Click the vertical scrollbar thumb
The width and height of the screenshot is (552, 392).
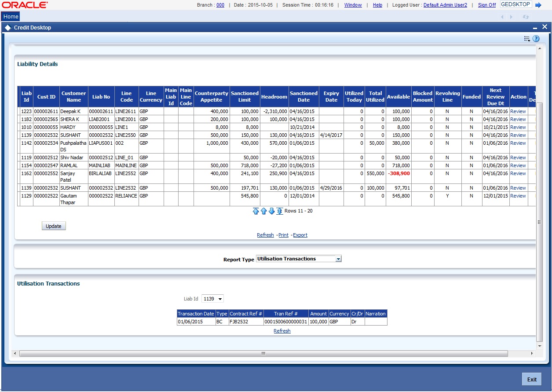[x=539, y=222]
